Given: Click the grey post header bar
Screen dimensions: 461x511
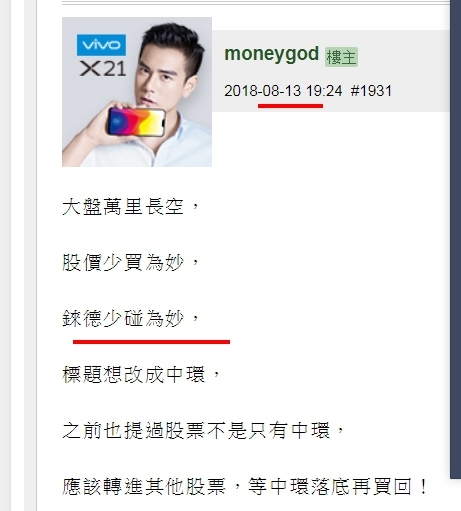Looking at the screenshot, I should pos(331,71).
